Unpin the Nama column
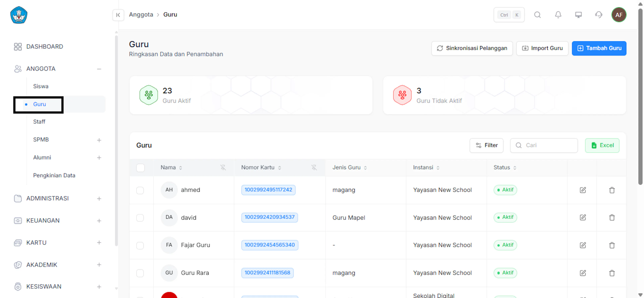 coord(223,168)
